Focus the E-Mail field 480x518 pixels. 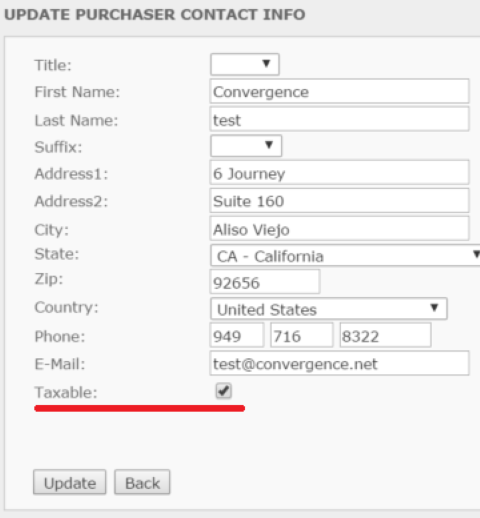(339, 363)
